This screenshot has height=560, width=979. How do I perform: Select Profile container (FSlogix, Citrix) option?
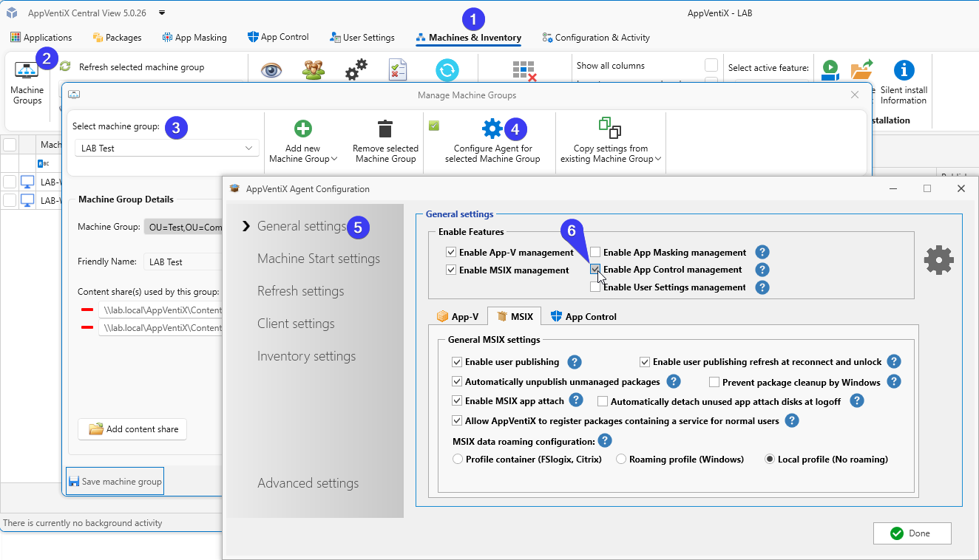pyautogui.click(x=457, y=460)
